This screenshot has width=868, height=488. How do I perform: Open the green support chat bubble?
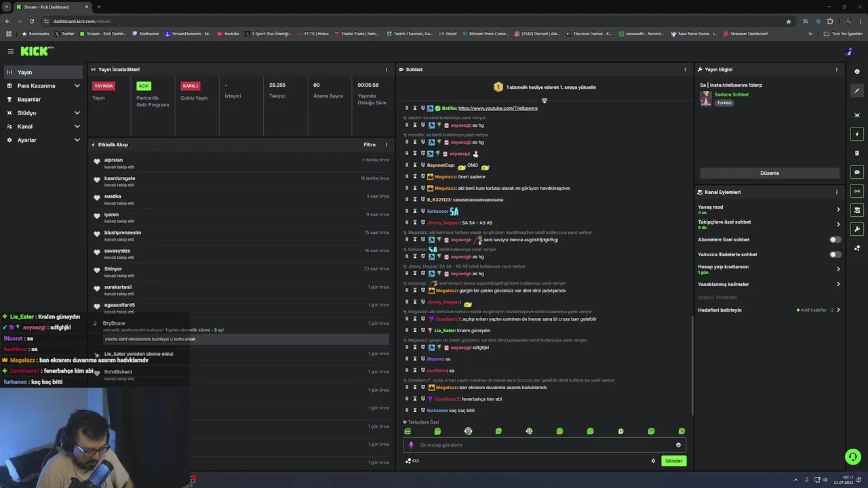click(853, 457)
